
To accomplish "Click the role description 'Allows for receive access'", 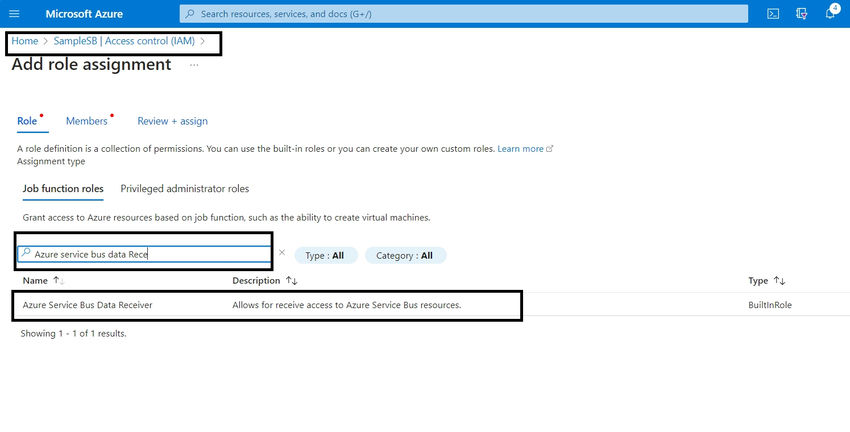I will pyautogui.click(x=347, y=305).
